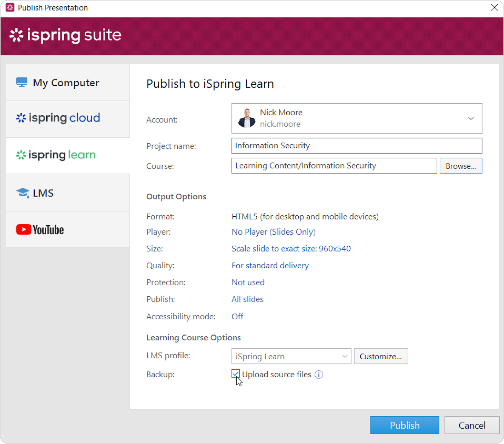Click the iSpring Cloud snowflake icon

(21, 118)
